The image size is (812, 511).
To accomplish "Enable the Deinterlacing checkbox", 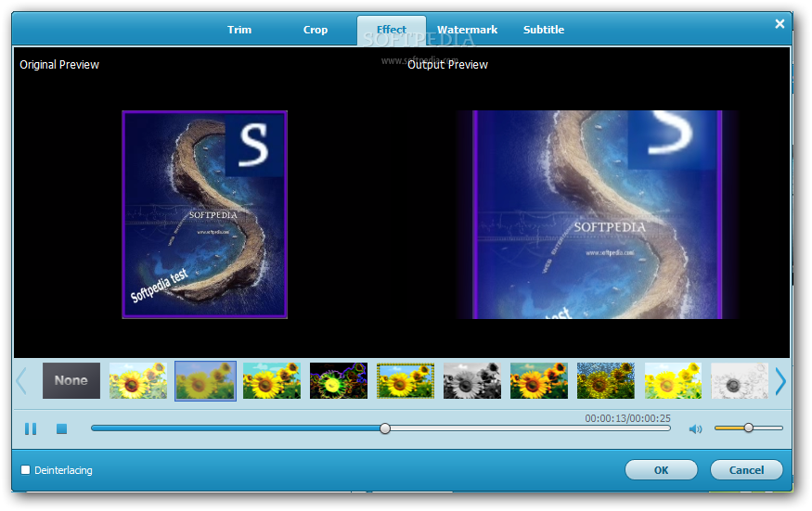I will pos(25,470).
